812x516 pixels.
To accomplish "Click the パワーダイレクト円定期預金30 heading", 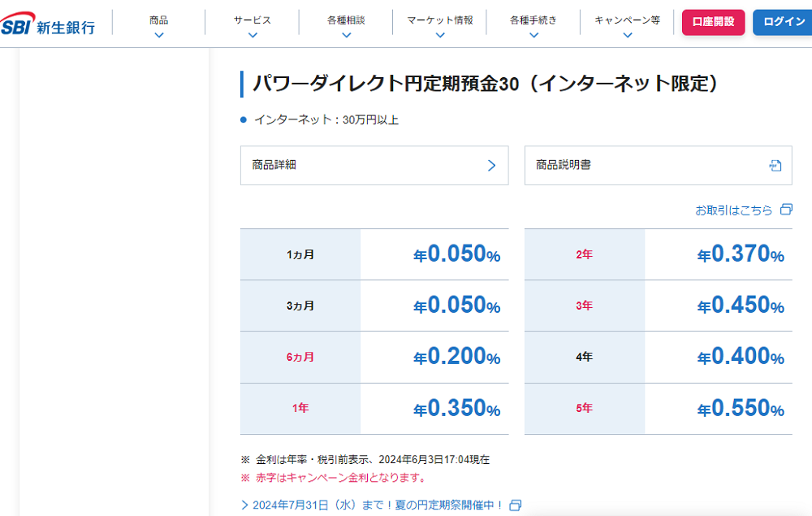I will pyautogui.click(x=486, y=84).
